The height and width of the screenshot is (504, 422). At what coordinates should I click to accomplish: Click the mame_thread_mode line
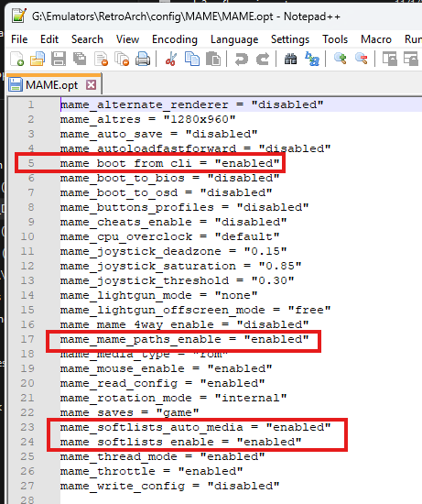coord(163,456)
